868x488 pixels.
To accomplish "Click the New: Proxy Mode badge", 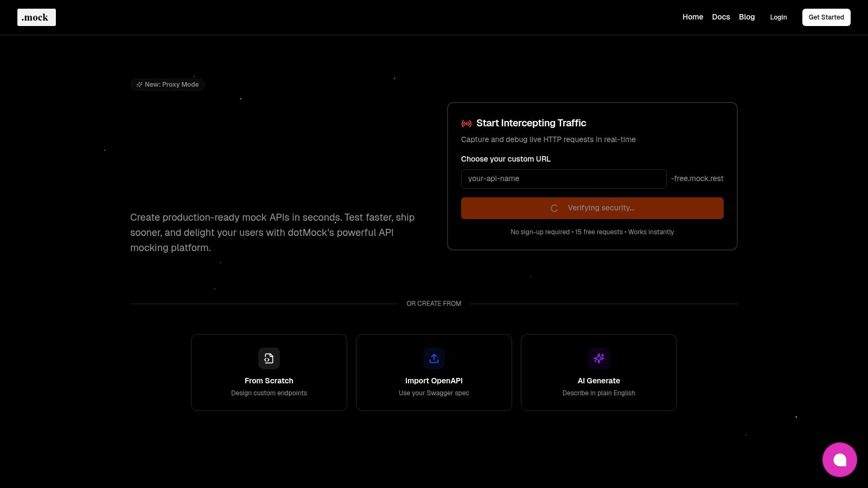I will point(168,84).
